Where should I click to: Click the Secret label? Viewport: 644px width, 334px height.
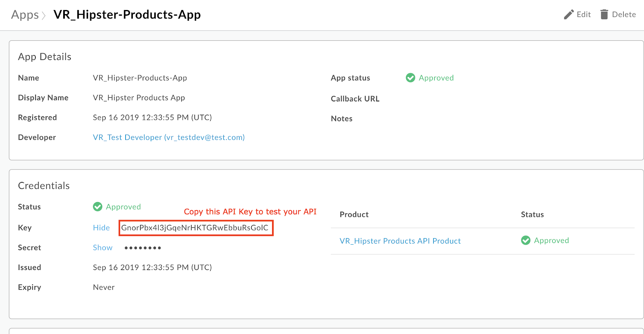pos(29,247)
